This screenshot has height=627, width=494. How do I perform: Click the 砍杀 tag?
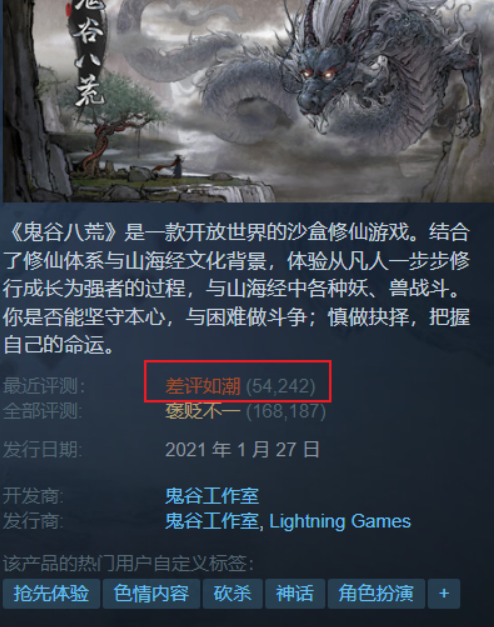click(x=232, y=593)
